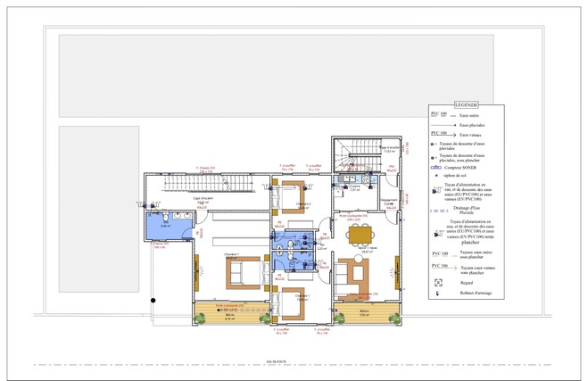Click the Compteur SONEB symbol in legend
Image resolution: width=588 pixels, height=381 pixels.
pyautogui.click(x=436, y=167)
